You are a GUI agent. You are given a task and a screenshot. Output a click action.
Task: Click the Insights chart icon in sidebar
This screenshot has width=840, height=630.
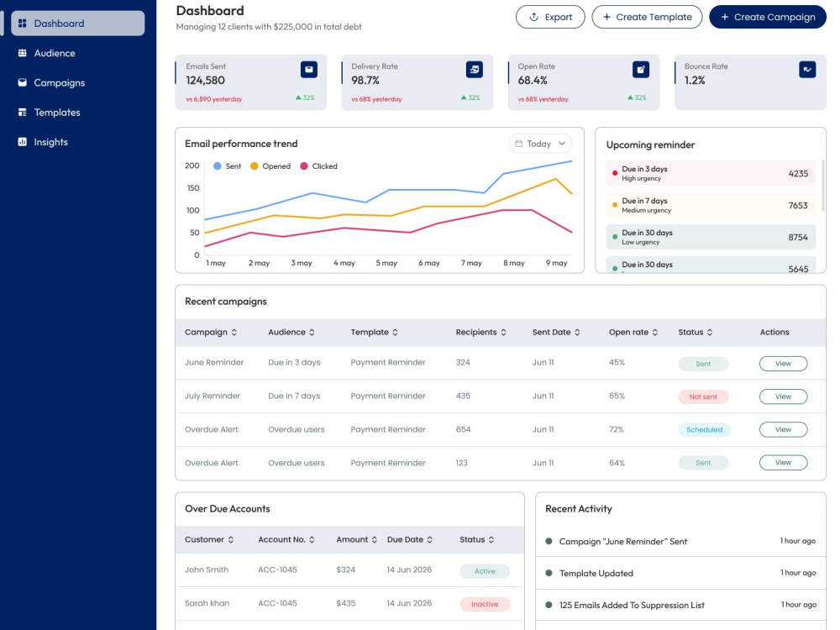pos(22,142)
